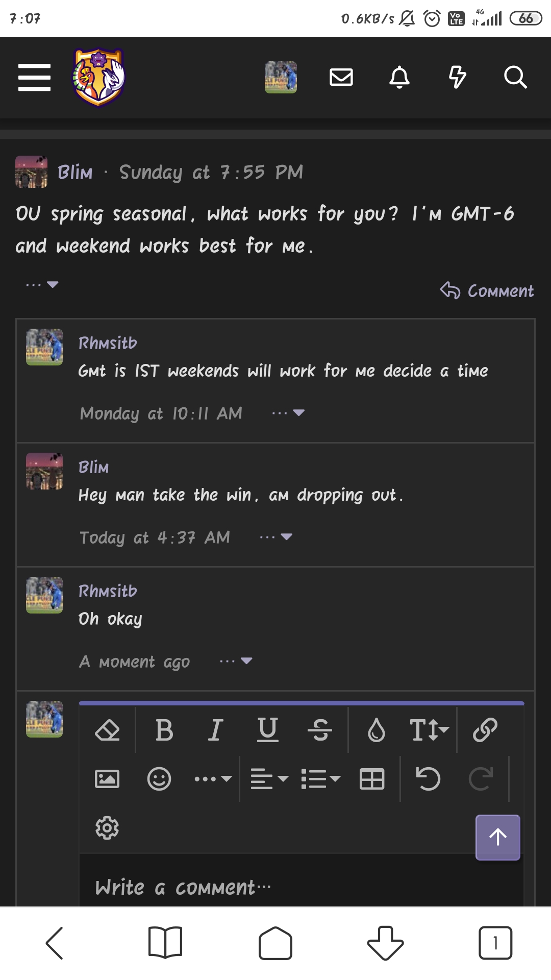Toggle italic formatting
This screenshot has width=551, height=980.
(x=215, y=730)
